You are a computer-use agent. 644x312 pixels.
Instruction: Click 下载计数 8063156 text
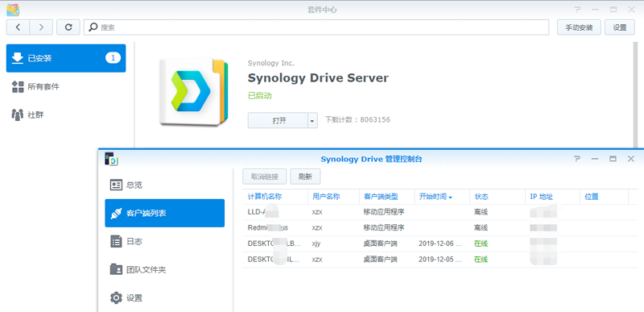coord(357,120)
